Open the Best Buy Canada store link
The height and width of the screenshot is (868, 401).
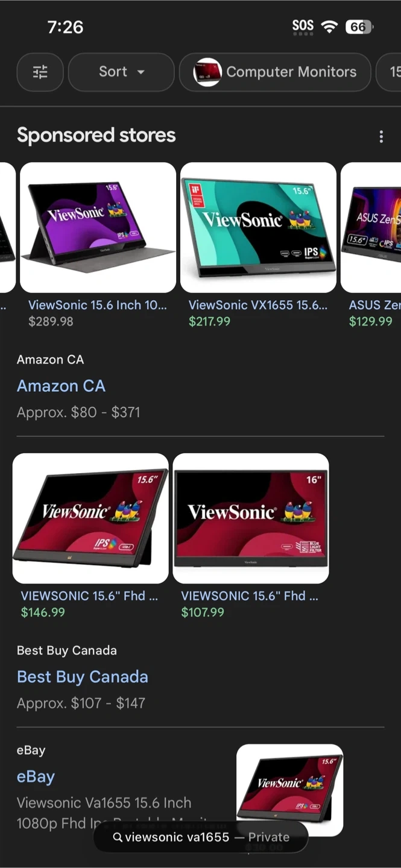83,677
